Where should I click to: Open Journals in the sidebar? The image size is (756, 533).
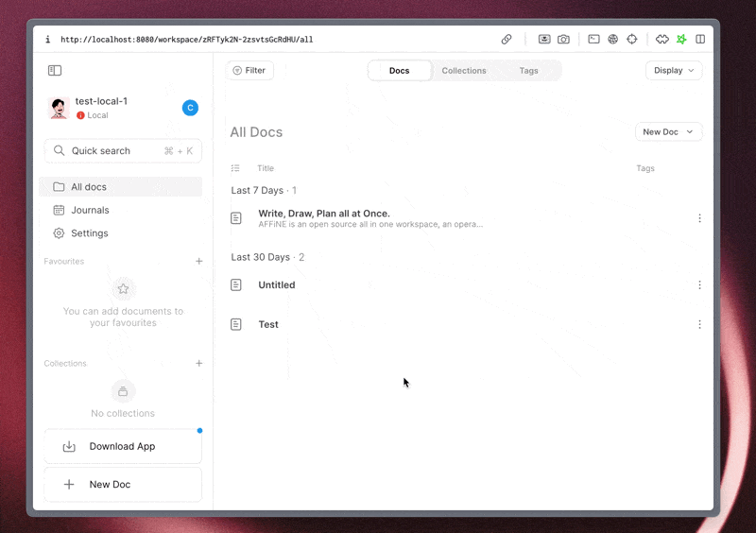121,210
